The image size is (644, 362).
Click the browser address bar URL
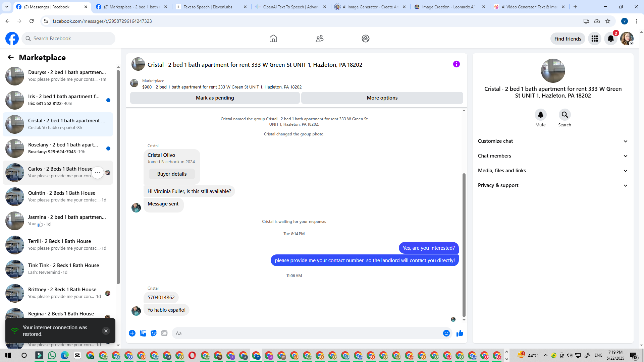click(x=102, y=21)
